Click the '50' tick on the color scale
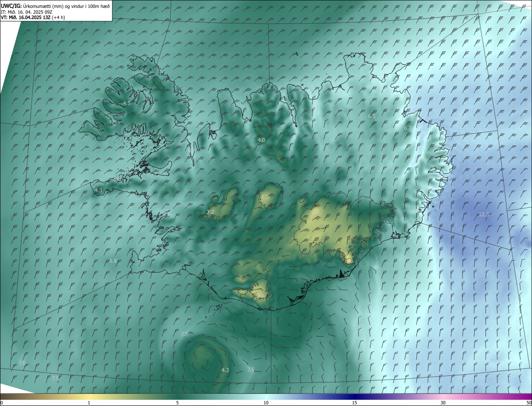The width and height of the screenshot is (532, 406). (529, 403)
